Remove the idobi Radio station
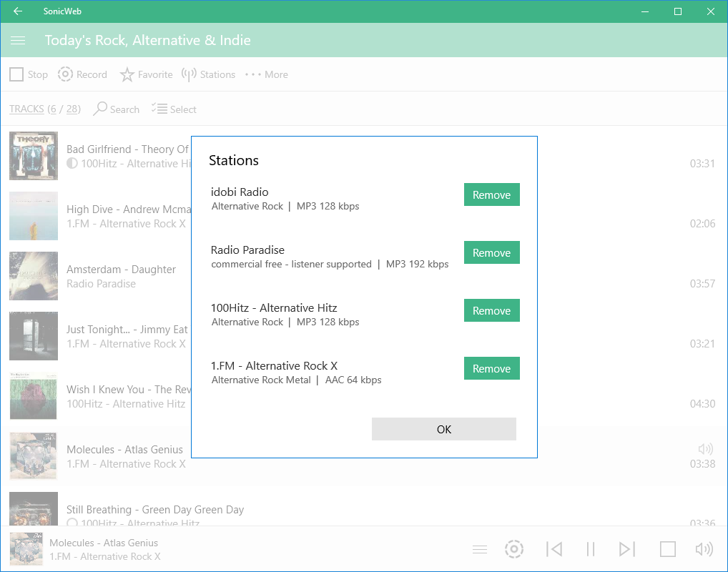728x572 pixels. (491, 194)
